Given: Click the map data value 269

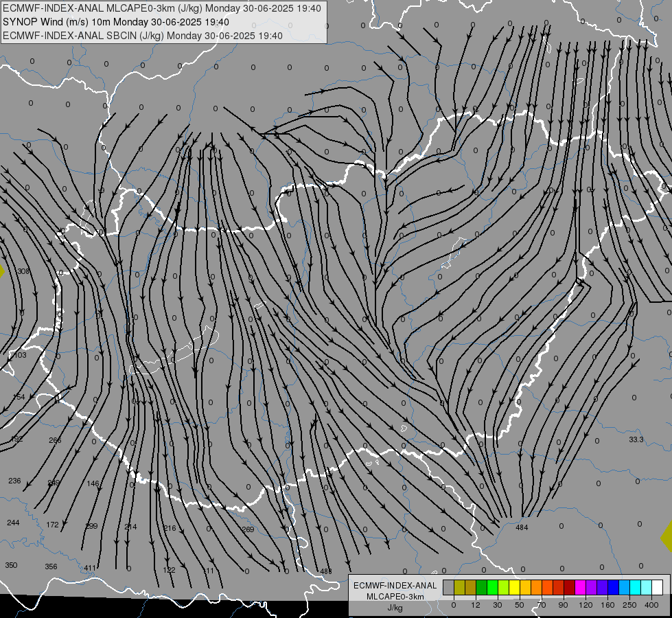Looking at the screenshot, I should (248, 529).
